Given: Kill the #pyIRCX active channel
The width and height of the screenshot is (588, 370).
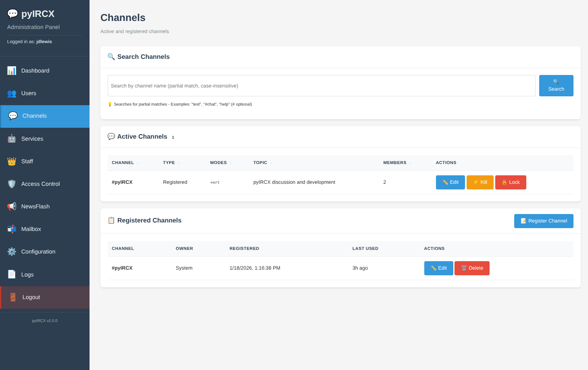Looking at the screenshot, I should click(x=480, y=182).
